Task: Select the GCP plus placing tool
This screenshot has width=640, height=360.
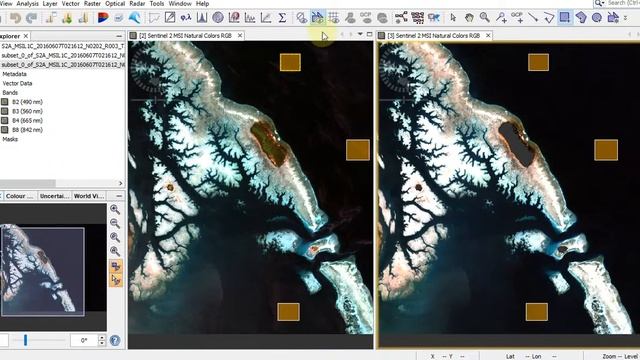Action: (x=517, y=18)
